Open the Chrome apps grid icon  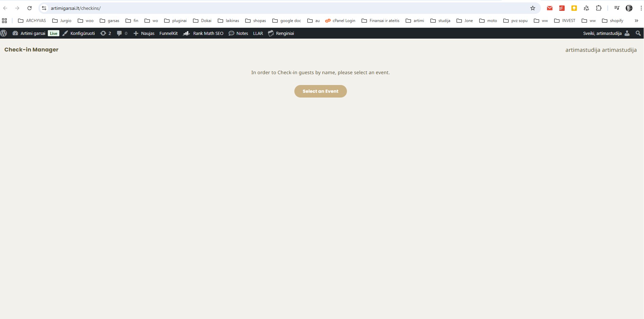pyautogui.click(x=4, y=21)
